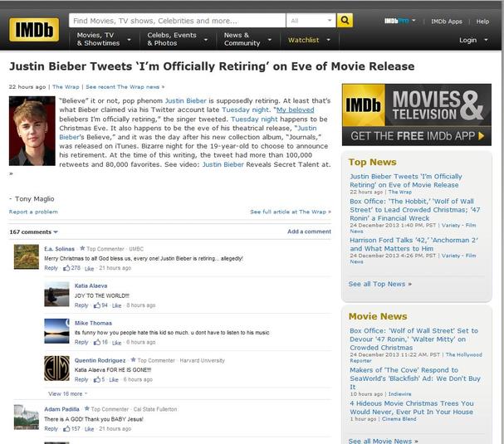Open commenter name Katia Alaeva
This screenshot has width=504, height=444.
(91, 285)
